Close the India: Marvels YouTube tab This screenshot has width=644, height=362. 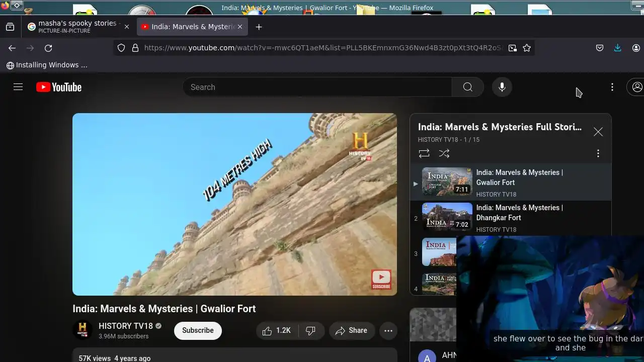[x=240, y=27]
